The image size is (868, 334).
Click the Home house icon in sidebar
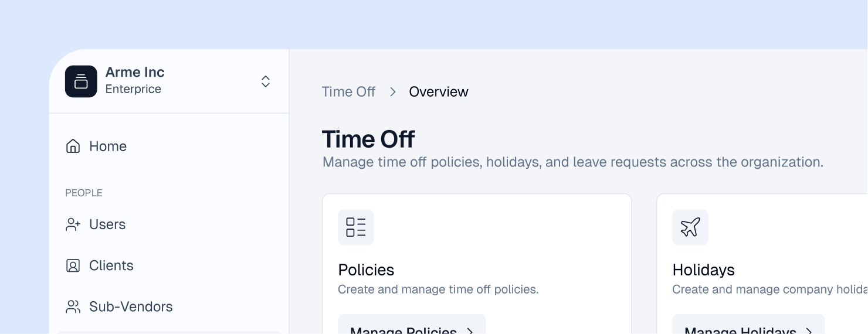pyautogui.click(x=73, y=146)
